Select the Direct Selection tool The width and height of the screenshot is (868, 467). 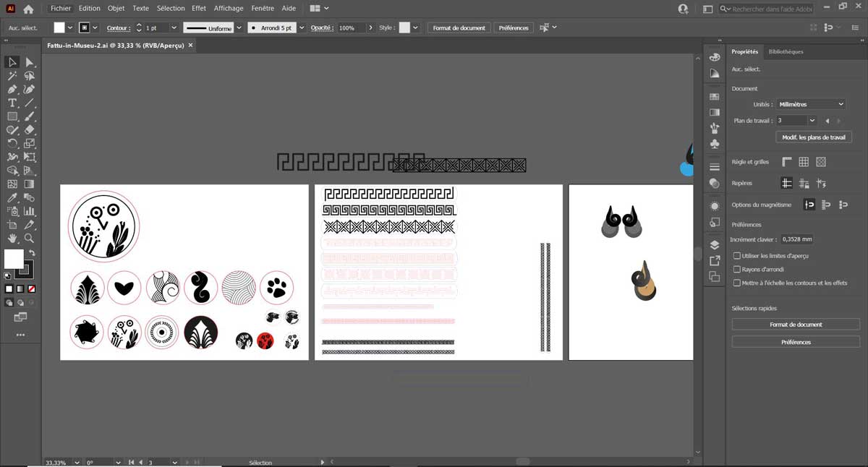click(x=30, y=62)
